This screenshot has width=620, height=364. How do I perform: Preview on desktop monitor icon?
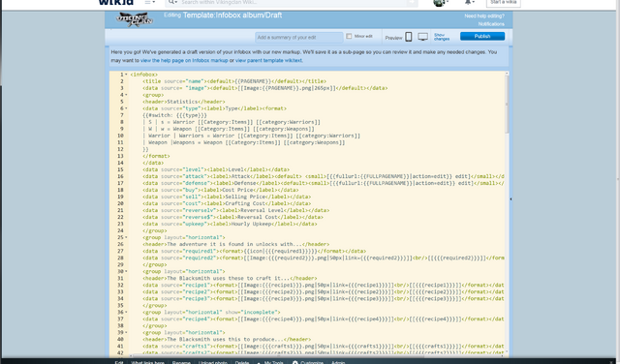point(422,37)
